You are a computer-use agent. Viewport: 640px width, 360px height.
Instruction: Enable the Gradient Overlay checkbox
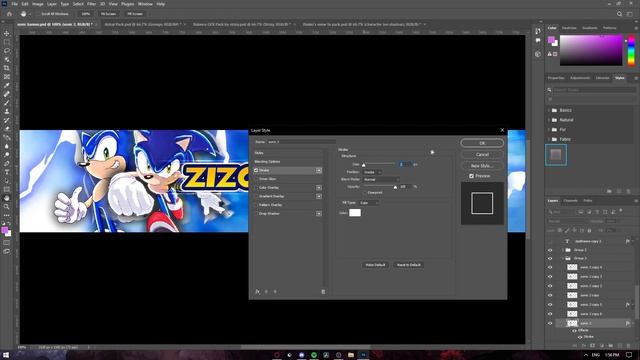coord(256,196)
